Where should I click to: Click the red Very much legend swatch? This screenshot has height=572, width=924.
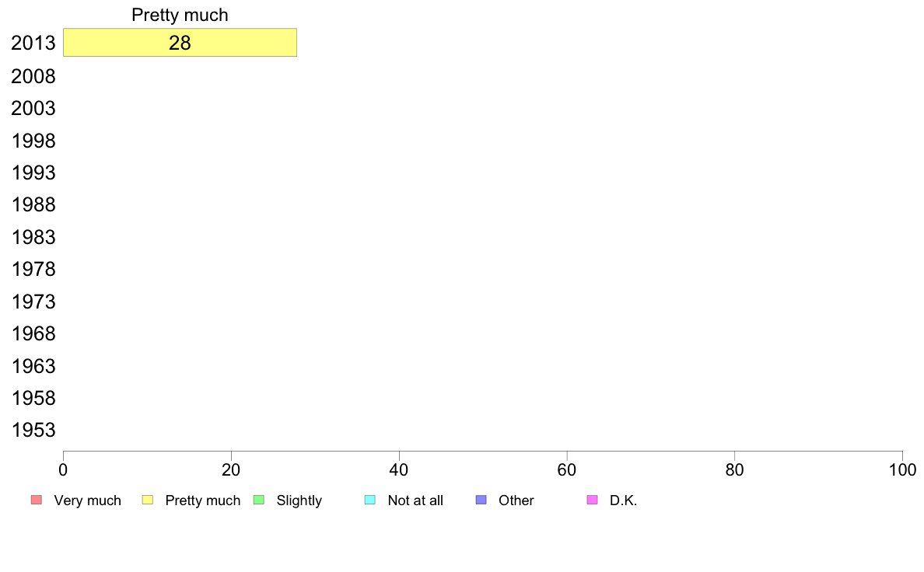point(37,500)
